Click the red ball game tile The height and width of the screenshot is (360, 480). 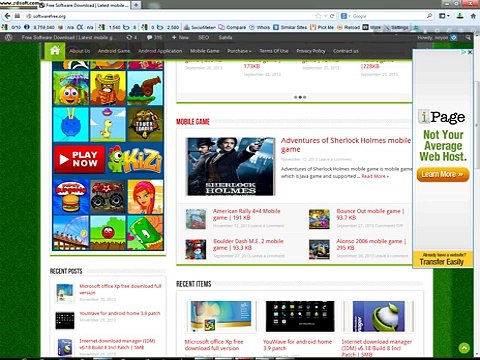[x=108, y=233]
